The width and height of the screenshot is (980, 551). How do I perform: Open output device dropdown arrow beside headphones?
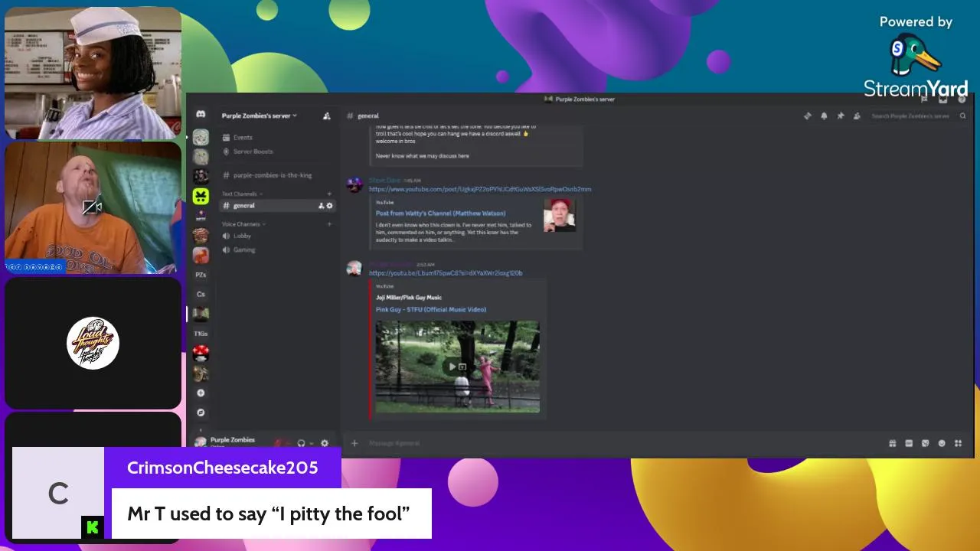pos(311,444)
